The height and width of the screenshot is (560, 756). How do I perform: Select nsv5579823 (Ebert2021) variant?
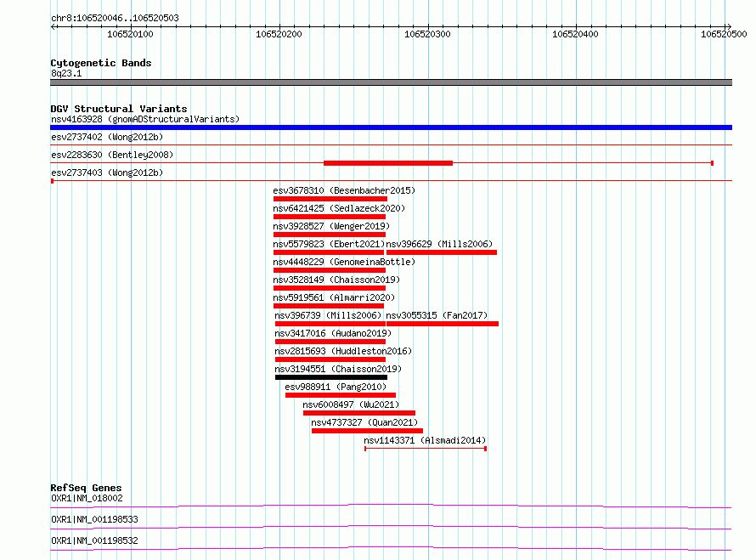click(x=329, y=244)
